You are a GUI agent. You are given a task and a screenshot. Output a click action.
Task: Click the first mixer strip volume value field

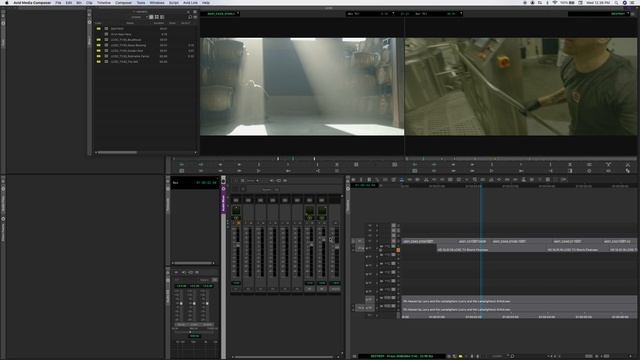[236, 283]
